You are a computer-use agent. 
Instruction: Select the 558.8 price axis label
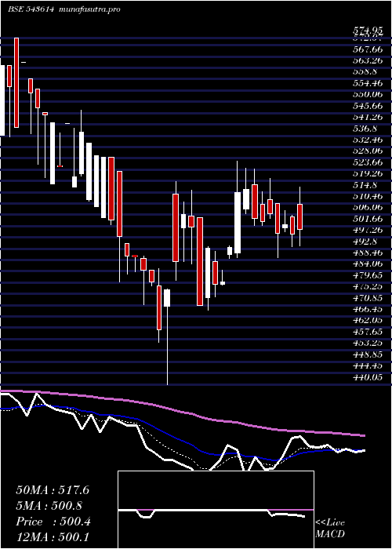pos(365,72)
